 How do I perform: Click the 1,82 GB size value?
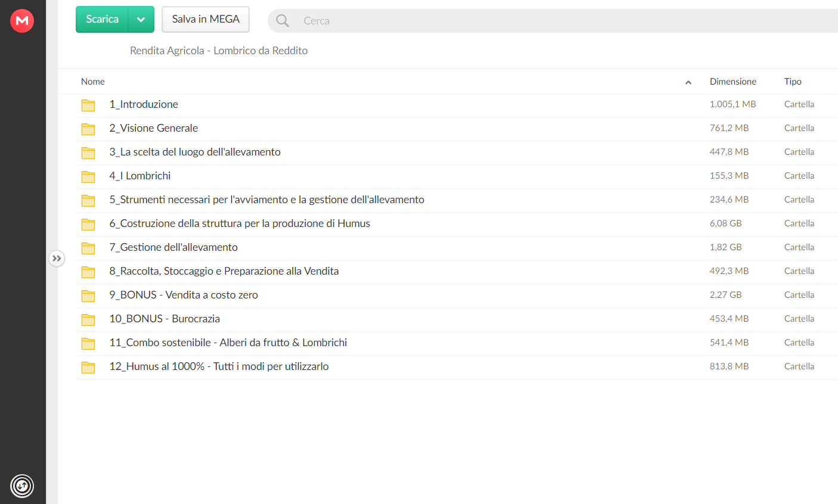(726, 247)
